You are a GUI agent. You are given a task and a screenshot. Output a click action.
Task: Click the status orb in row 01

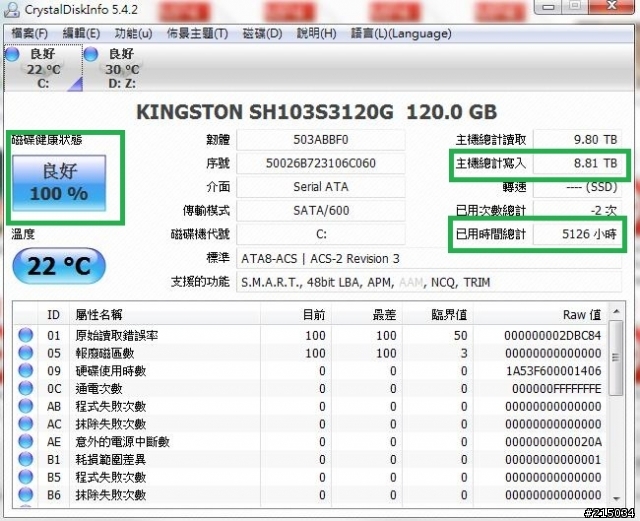pos(26,335)
